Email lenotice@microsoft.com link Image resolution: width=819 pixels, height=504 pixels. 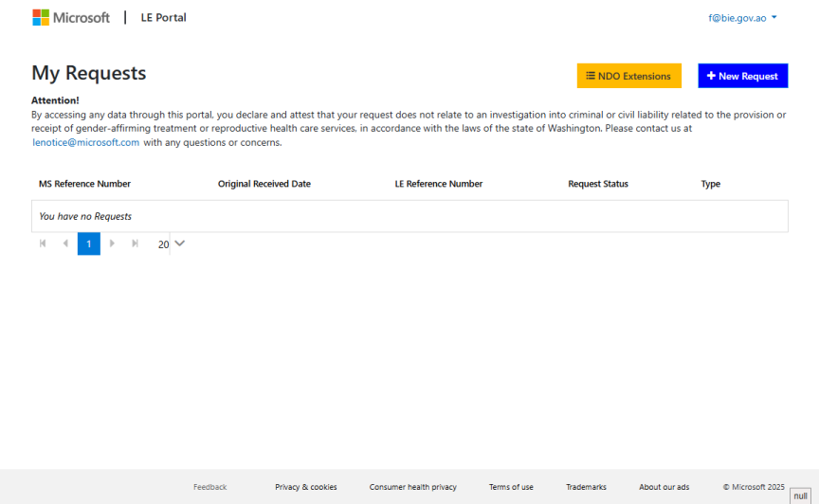85,142
